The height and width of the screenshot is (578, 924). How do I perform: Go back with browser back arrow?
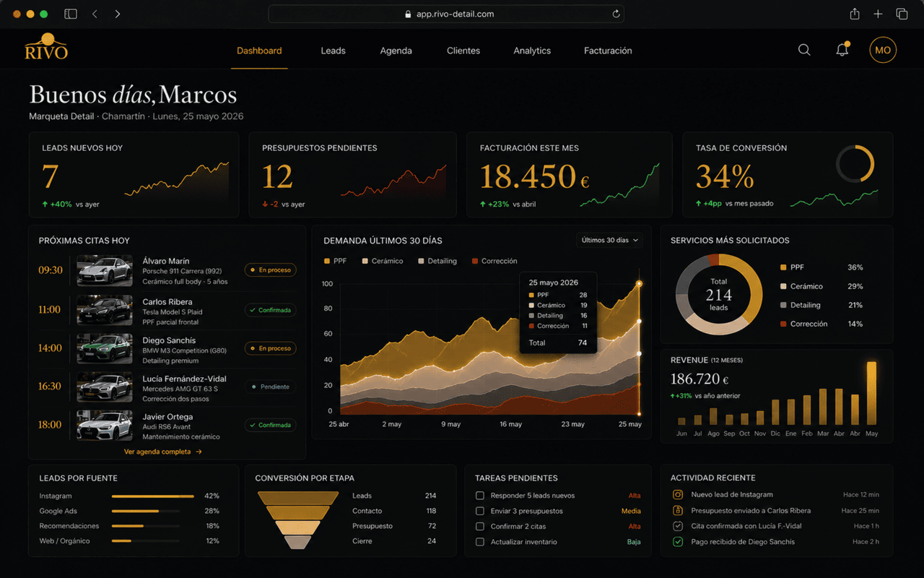point(95,14)
